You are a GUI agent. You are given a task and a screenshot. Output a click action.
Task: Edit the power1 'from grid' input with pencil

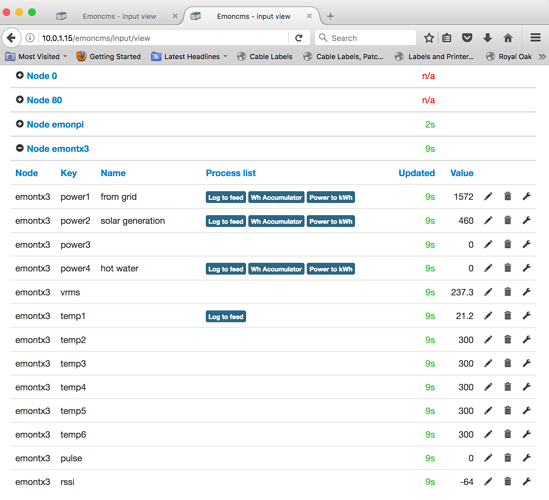tap(488, 197)
